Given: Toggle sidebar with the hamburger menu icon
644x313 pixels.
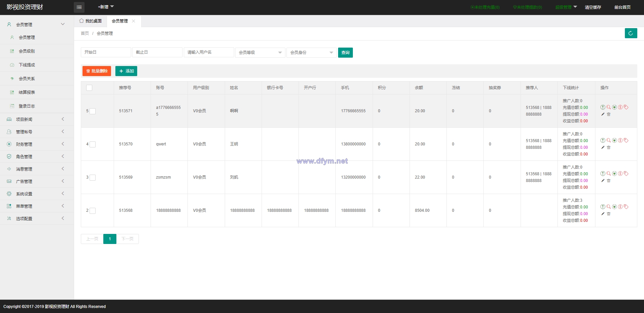Looking at the screenshot, I should pyautogui.click(x=79, y=7).
